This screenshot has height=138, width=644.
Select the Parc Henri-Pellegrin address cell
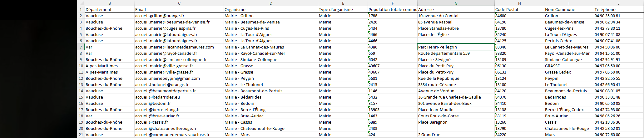tap(456, 47)
